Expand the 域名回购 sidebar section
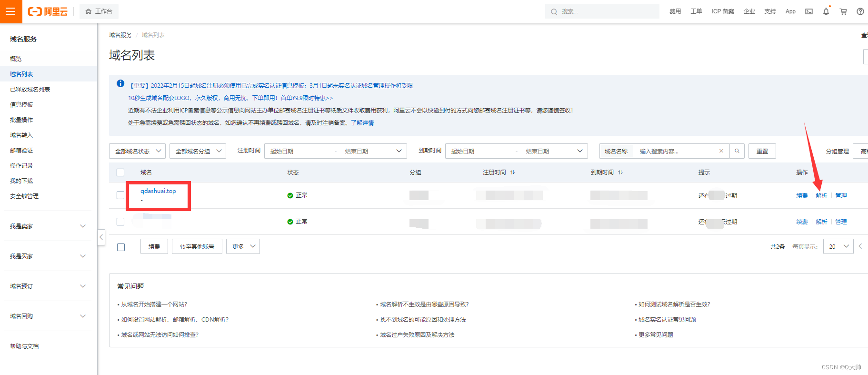 pyautogui.click(x=48, y=316)
